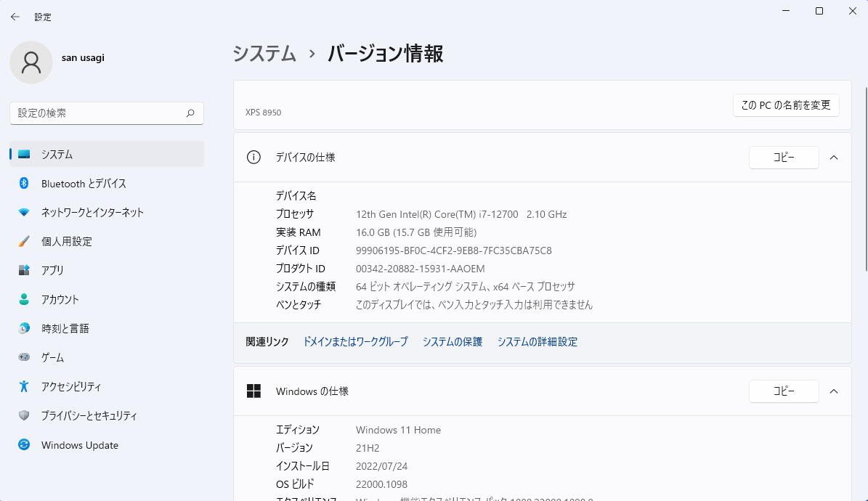Viewport: 868px width, 501px height.
Task: Open the san usagi profile avatar
Action: click(31, 62)
